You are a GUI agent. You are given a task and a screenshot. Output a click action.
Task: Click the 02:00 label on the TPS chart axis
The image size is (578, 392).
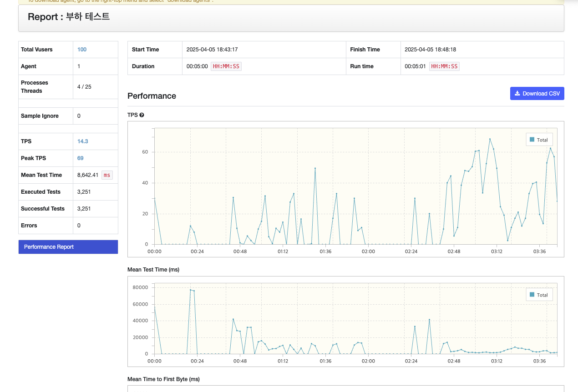tap(368, 251)
